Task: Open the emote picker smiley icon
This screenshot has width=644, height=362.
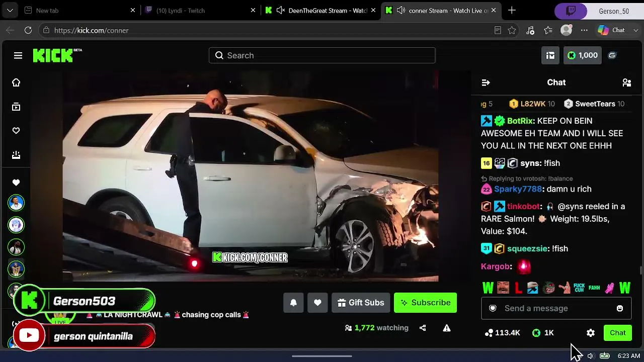Action: point(620,308)
